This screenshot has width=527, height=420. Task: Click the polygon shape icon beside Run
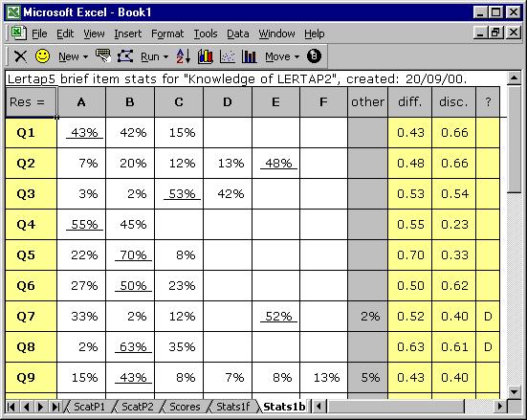[x=125, y=56]
